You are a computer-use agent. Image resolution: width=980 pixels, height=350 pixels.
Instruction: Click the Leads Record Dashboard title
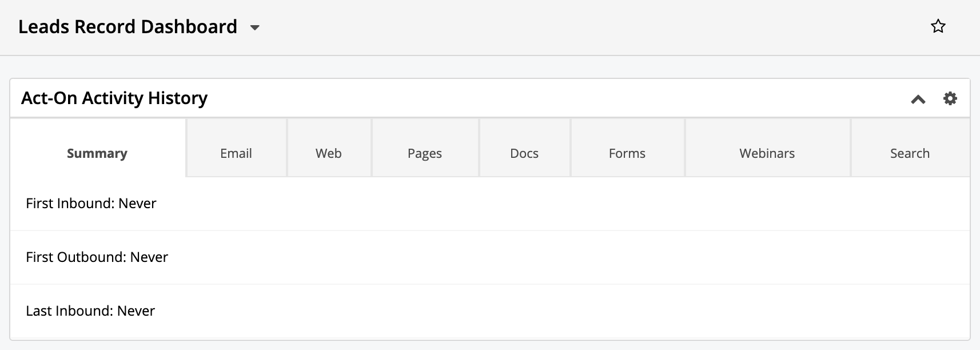[128, 27]
